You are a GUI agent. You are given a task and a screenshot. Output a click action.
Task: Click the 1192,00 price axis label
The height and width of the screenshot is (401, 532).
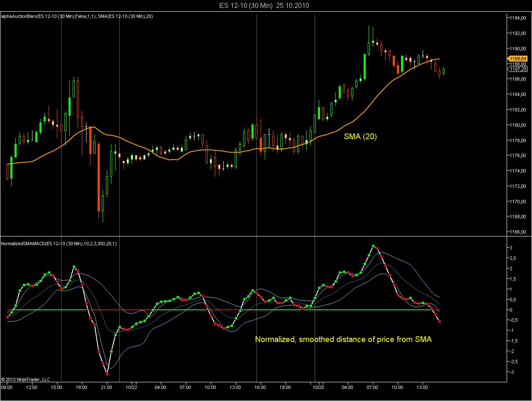click(x=518, y=33)
